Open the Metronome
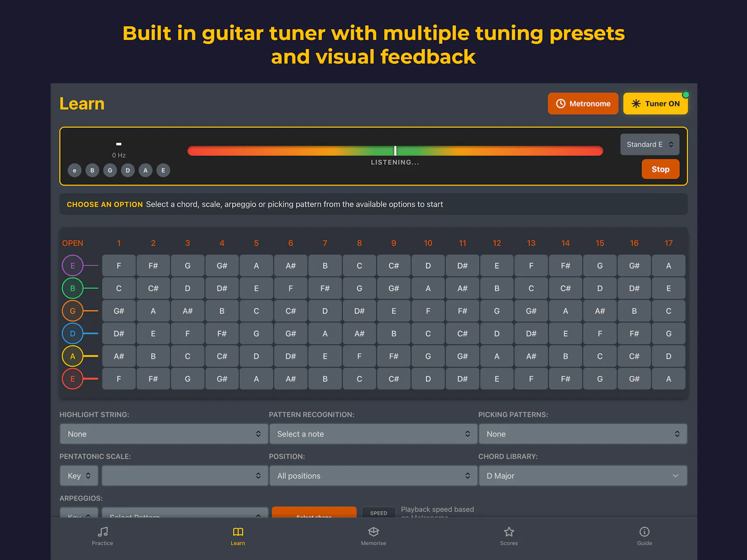Screen dimensions: 747x560 [583, 104]
